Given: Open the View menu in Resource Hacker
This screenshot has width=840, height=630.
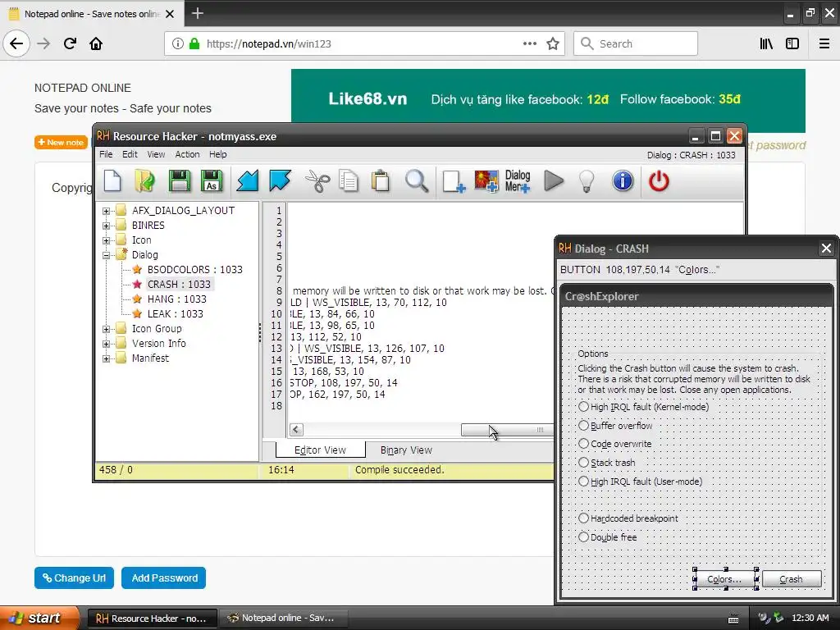Looking at the screenshot, I should tap(156, 154).
